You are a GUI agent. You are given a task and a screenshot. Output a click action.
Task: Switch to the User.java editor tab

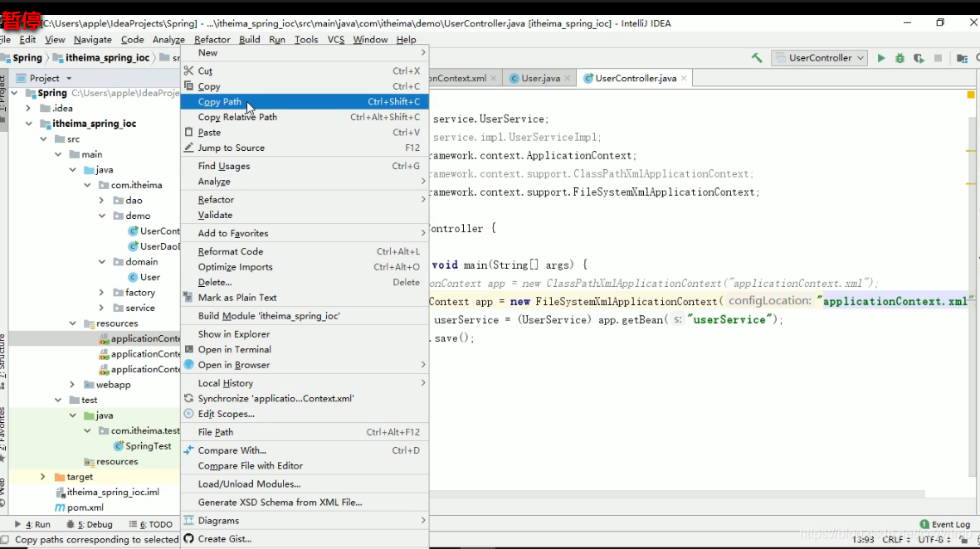point(541,78)
